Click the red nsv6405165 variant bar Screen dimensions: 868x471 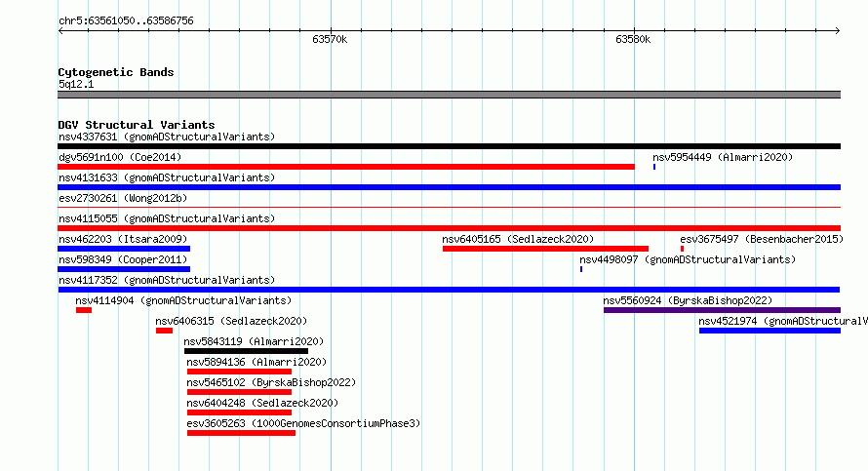point(545,249)
